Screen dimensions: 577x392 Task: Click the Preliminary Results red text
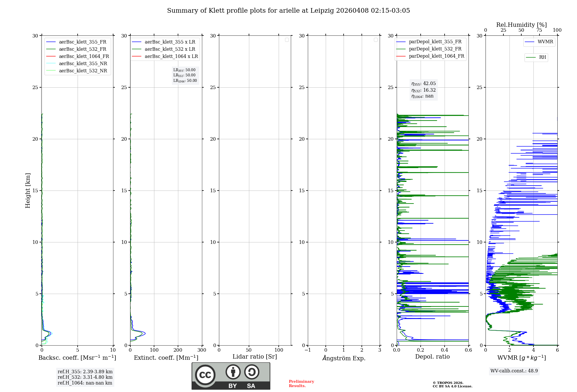click(301, 383)
